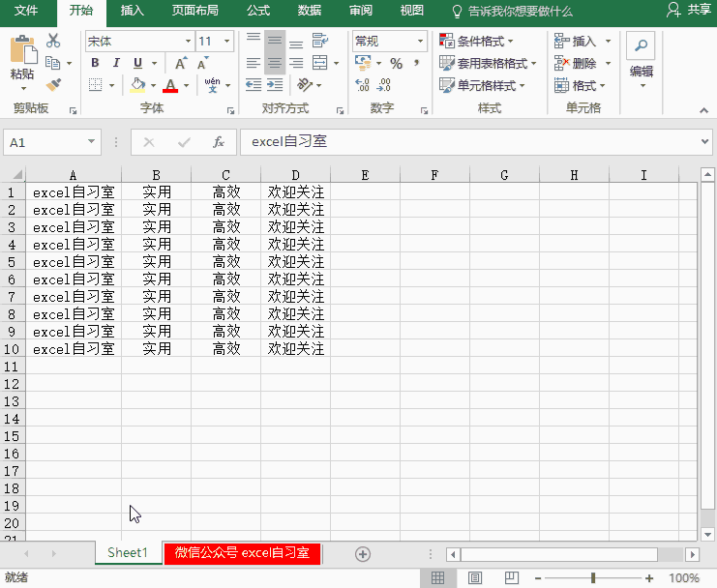Apply comma style format

click(x=417, y=63)
